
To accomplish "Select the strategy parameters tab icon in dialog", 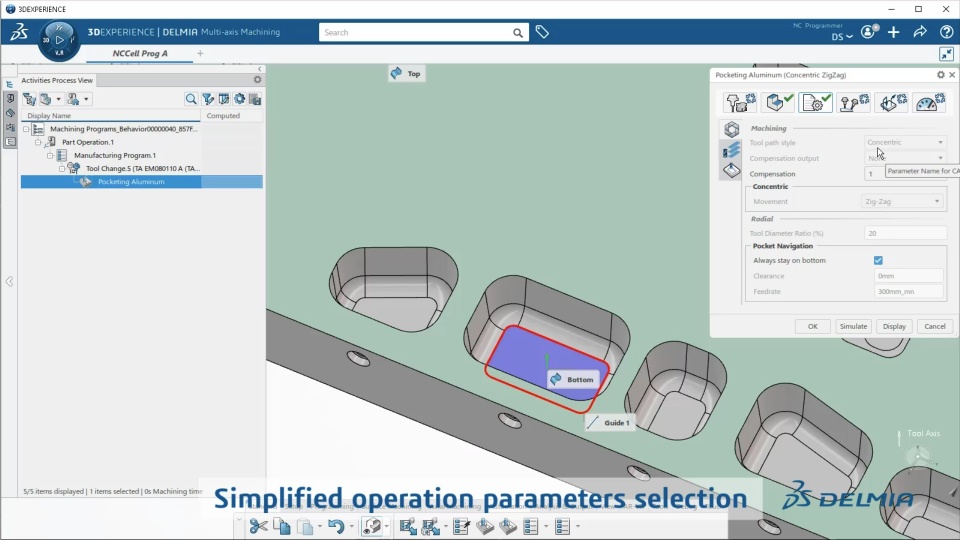I will coord(816,102).
